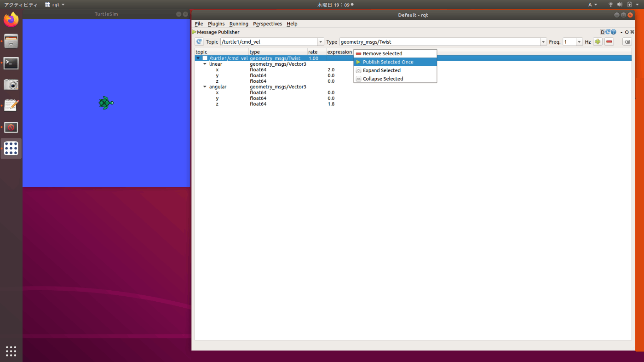Sort by the expression column header
Image resolution: width=644 pixels, height=362 pixels.
click(x=339, y=52)
